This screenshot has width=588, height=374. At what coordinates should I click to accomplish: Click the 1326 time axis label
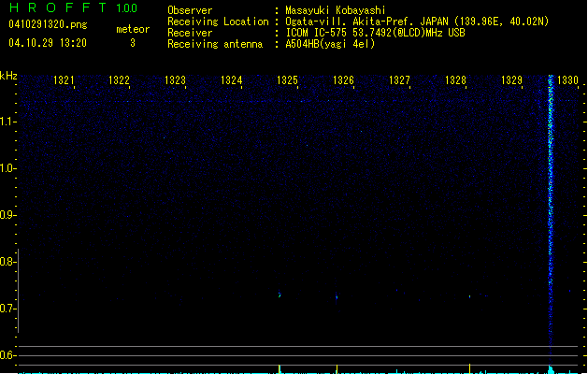click(x=343, y=80)
